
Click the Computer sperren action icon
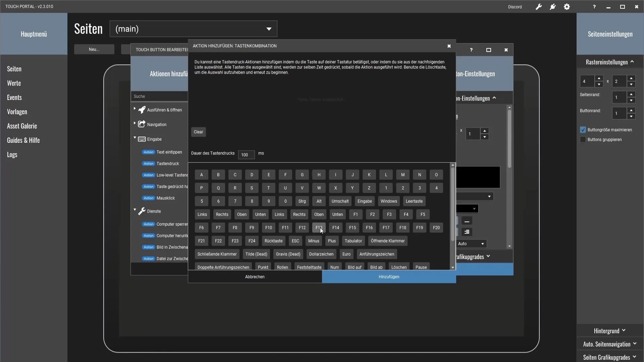click(x=149, y=224)
